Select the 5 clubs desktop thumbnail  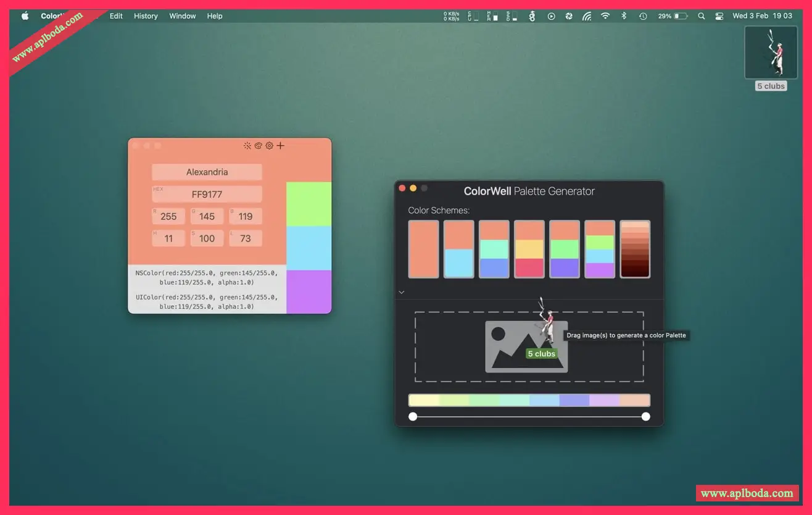(771, 53)
